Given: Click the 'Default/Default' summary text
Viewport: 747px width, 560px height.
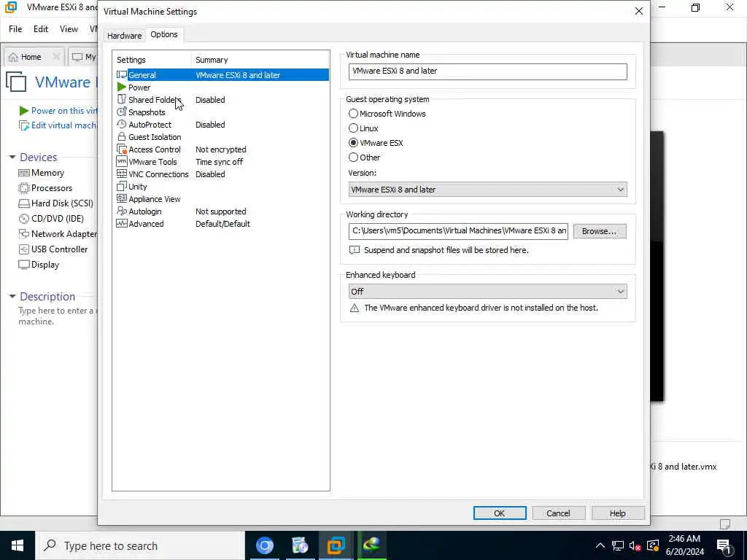Looking at the screenshot, I should (222, 224).
